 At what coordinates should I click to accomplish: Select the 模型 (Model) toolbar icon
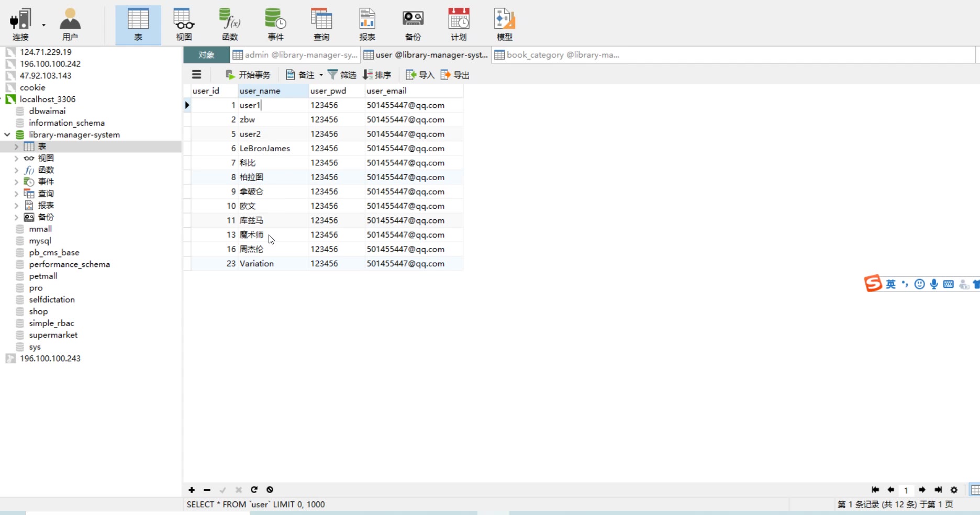click(x=504, y=24)
